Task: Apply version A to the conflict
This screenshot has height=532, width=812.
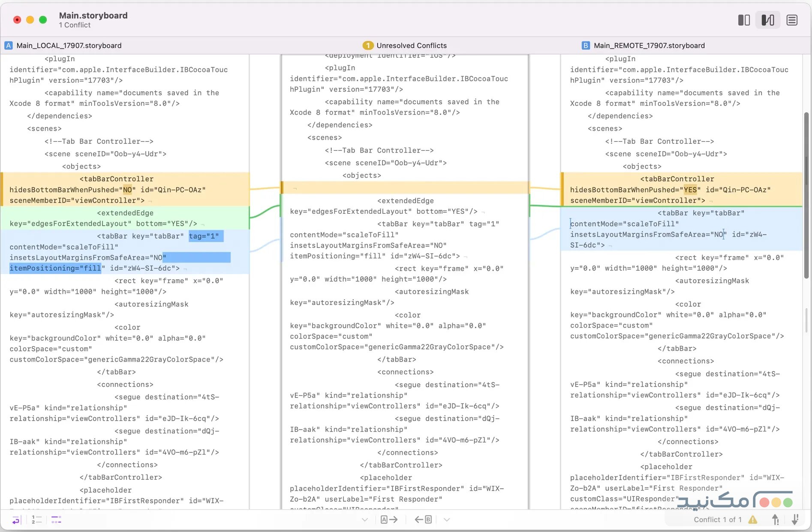Action: point(389,520)
